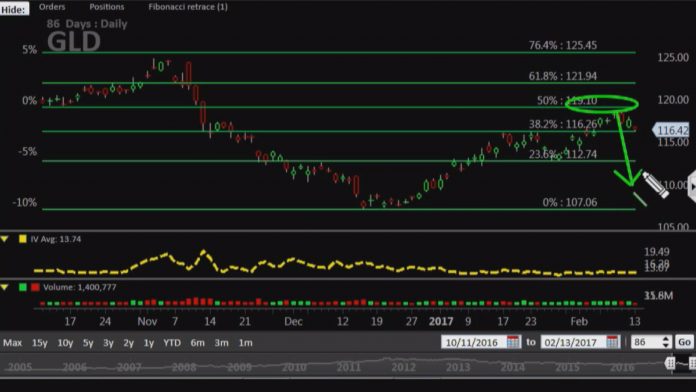Click the 0% : 107.06 Fibonacci label

click(x=569, y=202)
